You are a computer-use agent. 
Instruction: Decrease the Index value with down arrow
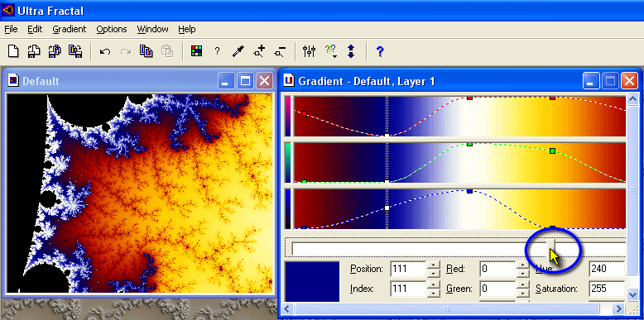pos(433,293)
